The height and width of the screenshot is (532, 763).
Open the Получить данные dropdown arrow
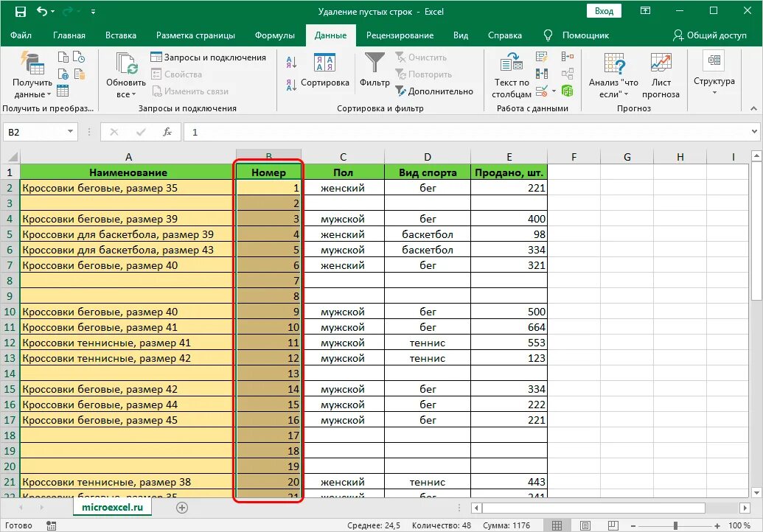[x=49, y=94]
